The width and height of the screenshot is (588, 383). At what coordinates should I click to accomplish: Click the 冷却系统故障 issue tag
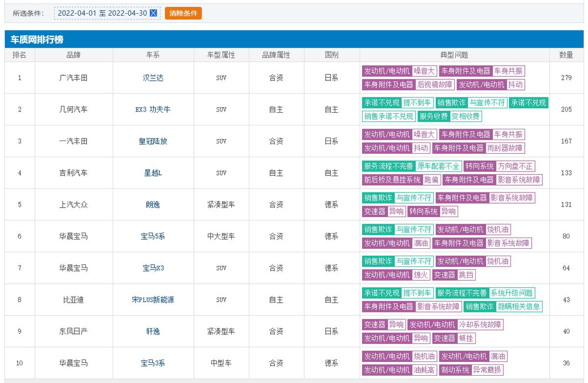click(x=480, y=325)
